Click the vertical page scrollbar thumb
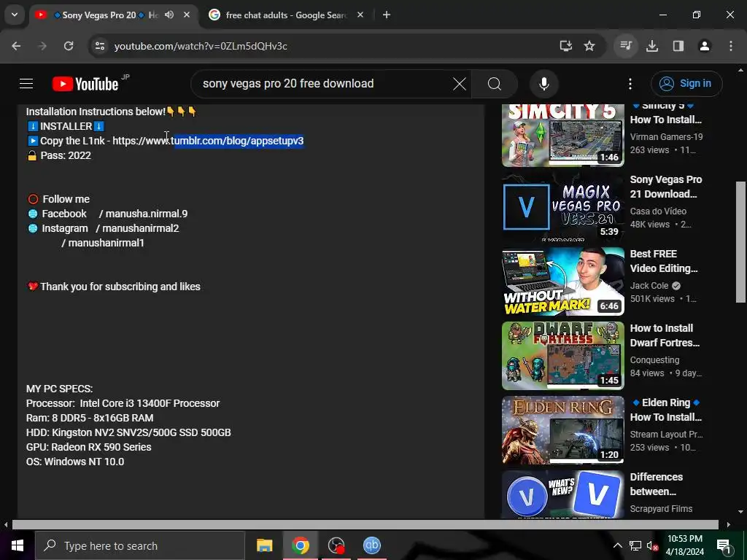The height and width of the screenshot is (560, 747). pyautogui.click(x=740, y=241)
